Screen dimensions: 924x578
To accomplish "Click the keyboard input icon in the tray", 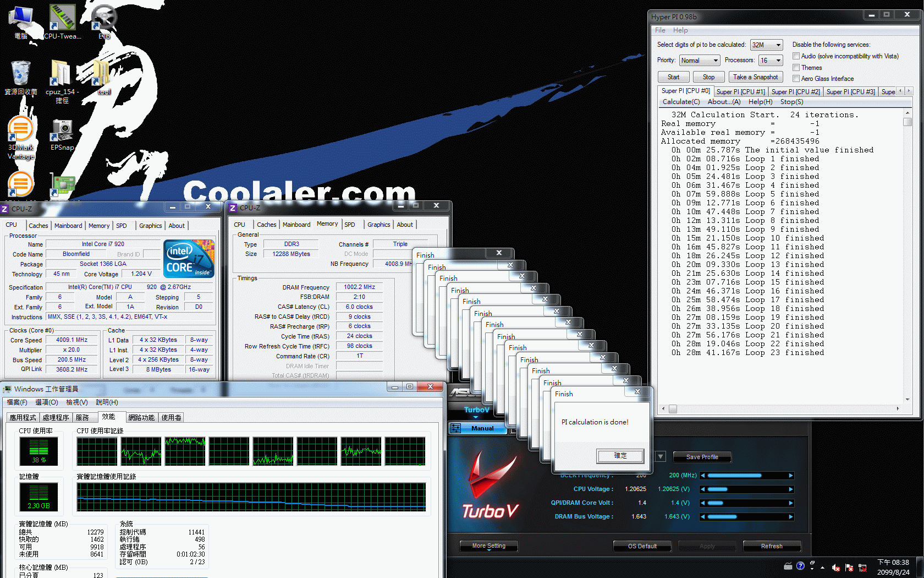I will coord(788,566).
